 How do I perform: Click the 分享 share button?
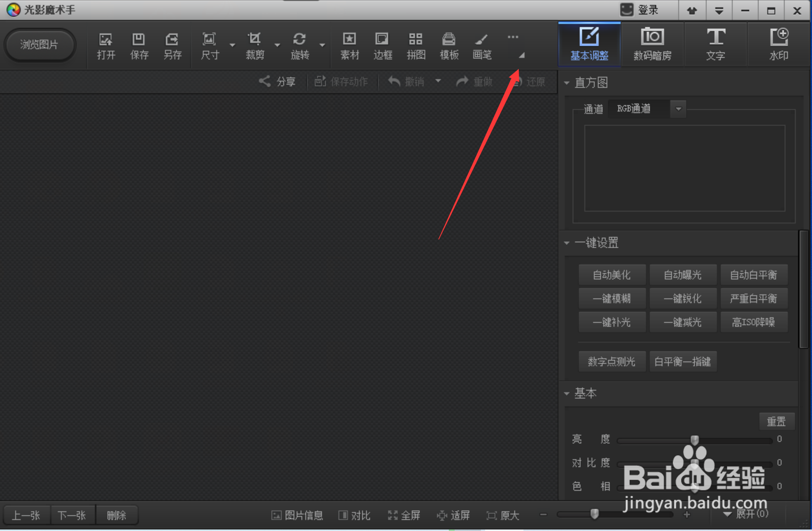pos(277,81)
